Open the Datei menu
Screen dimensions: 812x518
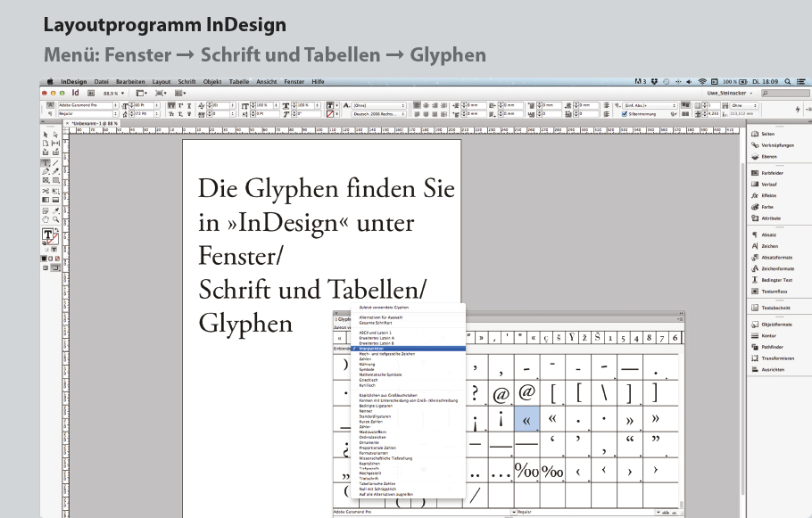coord(102,82)
